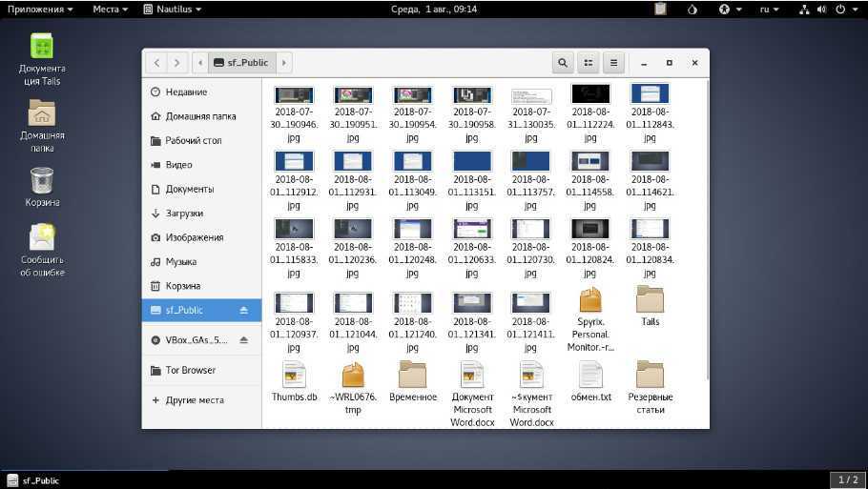The height and width of the screenshot is (489, 868).
Task: Go back with the left arrow button
Action: pos(157,63)
